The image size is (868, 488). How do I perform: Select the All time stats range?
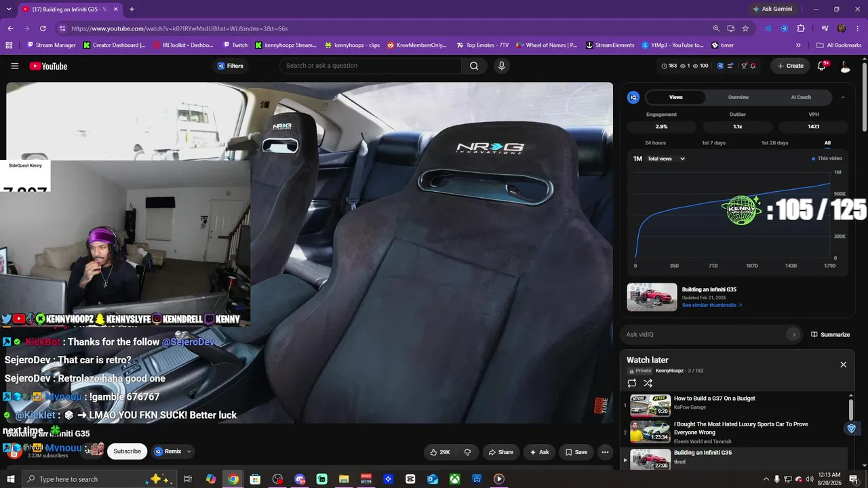click(x=827, y=143)
